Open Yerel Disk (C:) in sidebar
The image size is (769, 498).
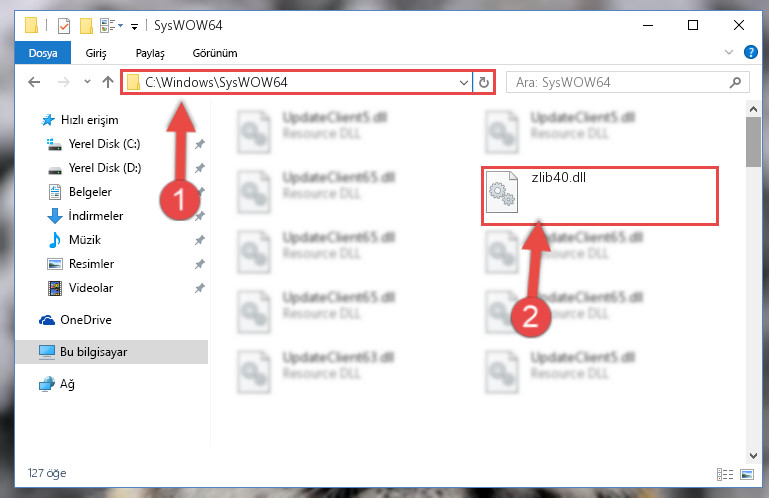point(104,144)
